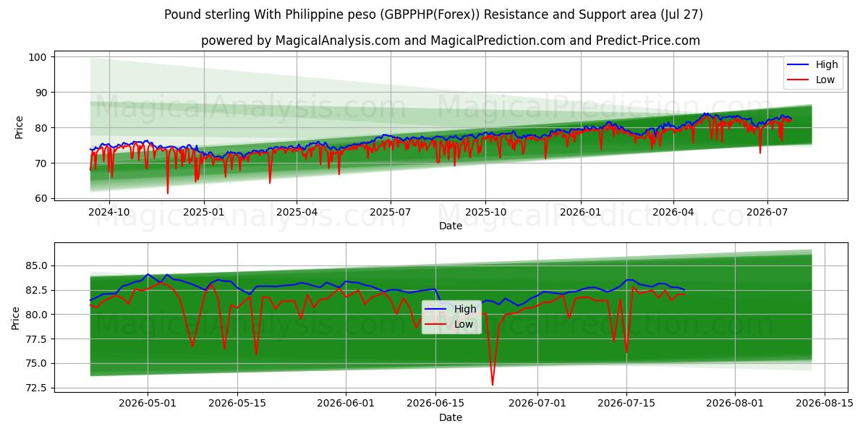Click 'High' in the top chart legend
Screen dimensions: 868x434
click(x=826, y=64)
